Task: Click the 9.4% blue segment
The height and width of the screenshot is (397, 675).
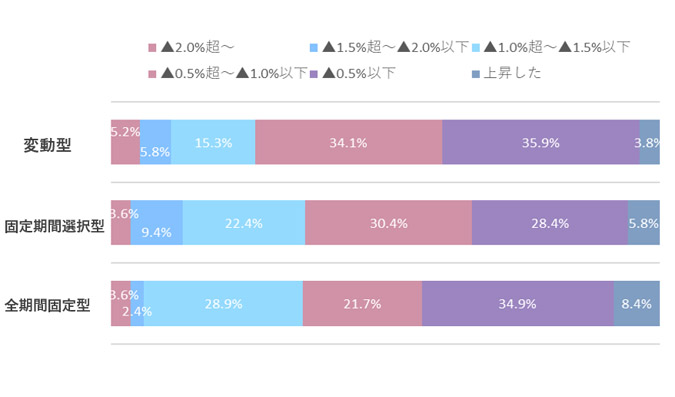Action: 156,223
